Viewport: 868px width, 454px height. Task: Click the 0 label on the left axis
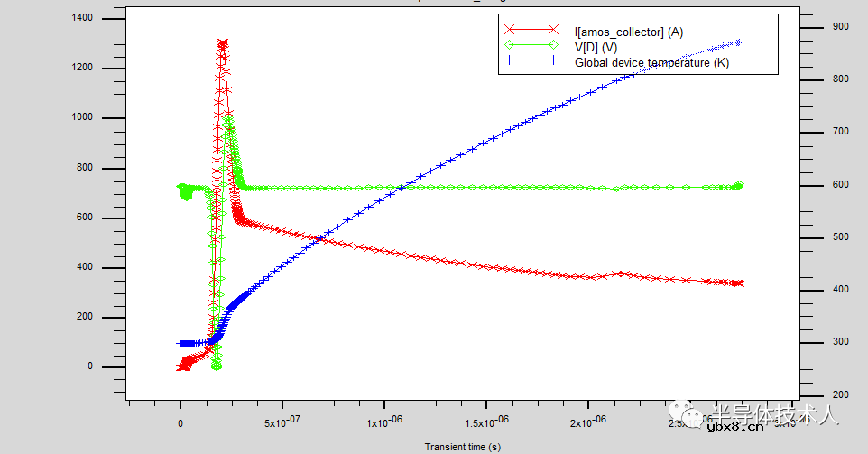pyautogui.click(x=101, y=366)
